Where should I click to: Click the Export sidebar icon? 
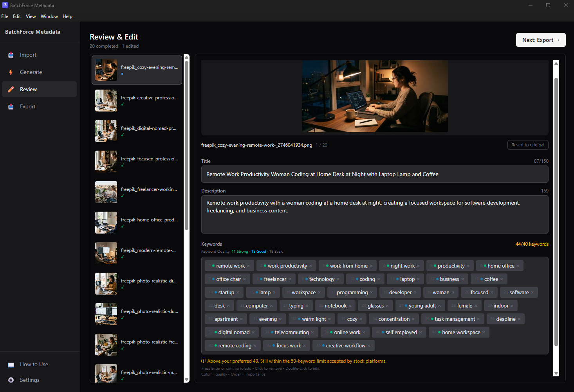click(x=11, y=107)
